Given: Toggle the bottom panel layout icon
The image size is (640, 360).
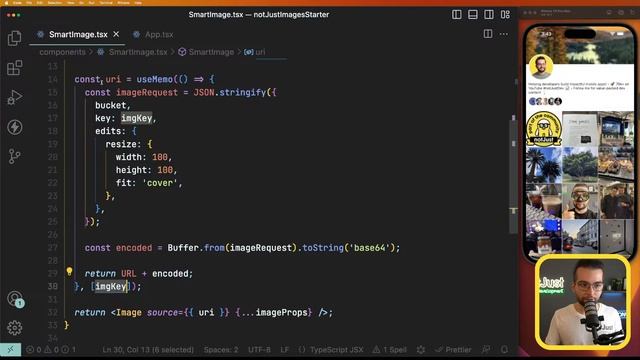Looking at the screenshot, I should pyautogui.click(x=473, y=15).
